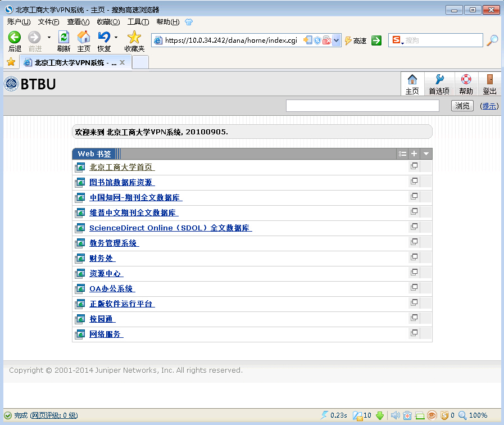Open 正版软件运行平台 link
The height and width of the screenshot is (425, 504).
(x=122, y=304)
